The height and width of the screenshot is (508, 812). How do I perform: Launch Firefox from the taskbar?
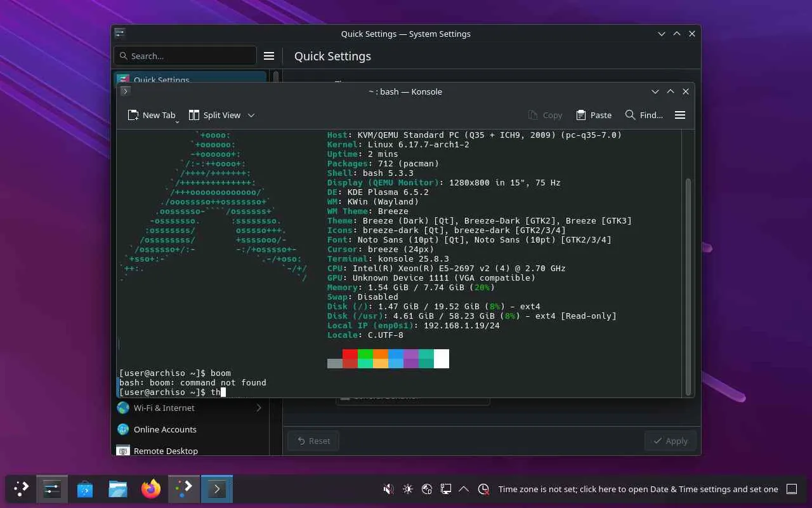click(x=151, y=489)
